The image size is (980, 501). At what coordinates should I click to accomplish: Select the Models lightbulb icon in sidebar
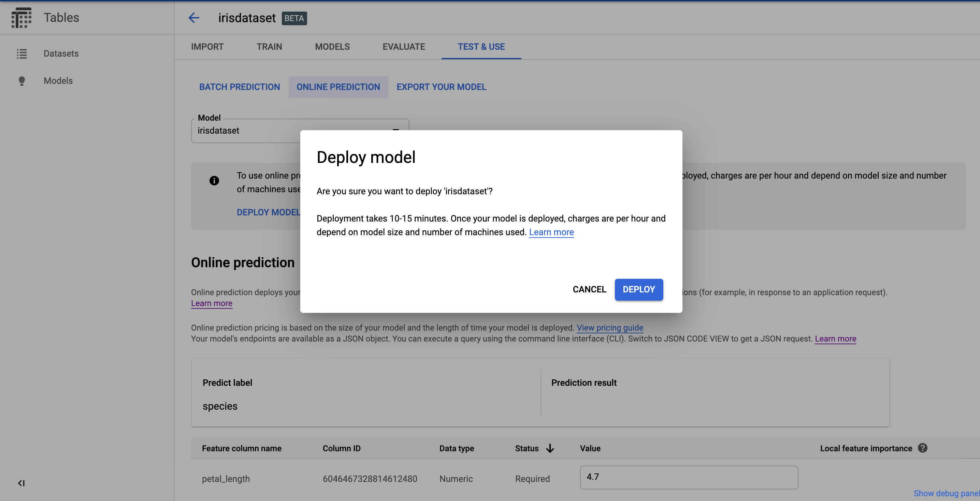click(22, 80)
